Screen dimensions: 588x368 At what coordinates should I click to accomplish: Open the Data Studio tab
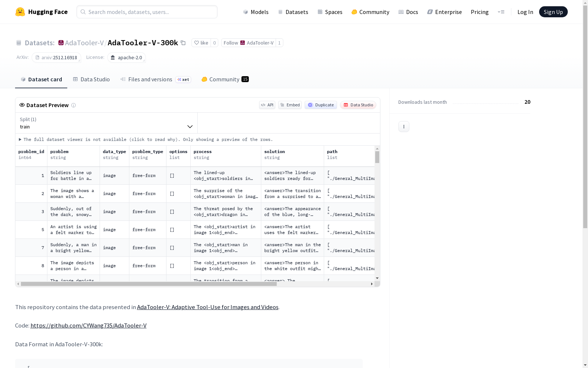(92, 79)
